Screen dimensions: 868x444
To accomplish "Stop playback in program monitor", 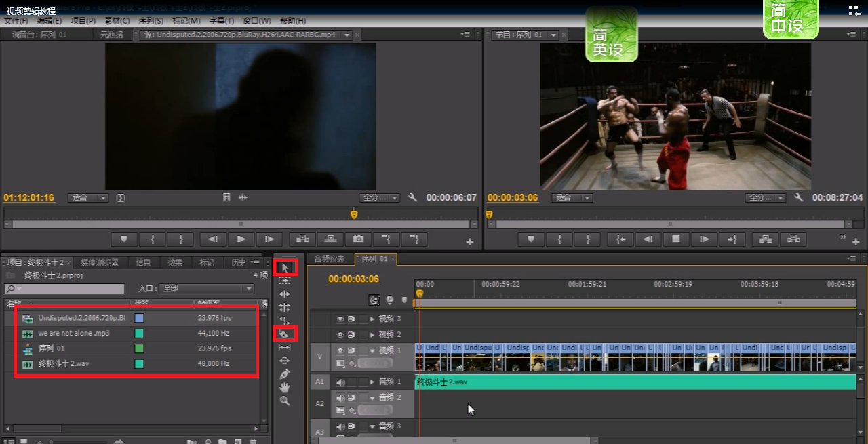I will point(676,239).
